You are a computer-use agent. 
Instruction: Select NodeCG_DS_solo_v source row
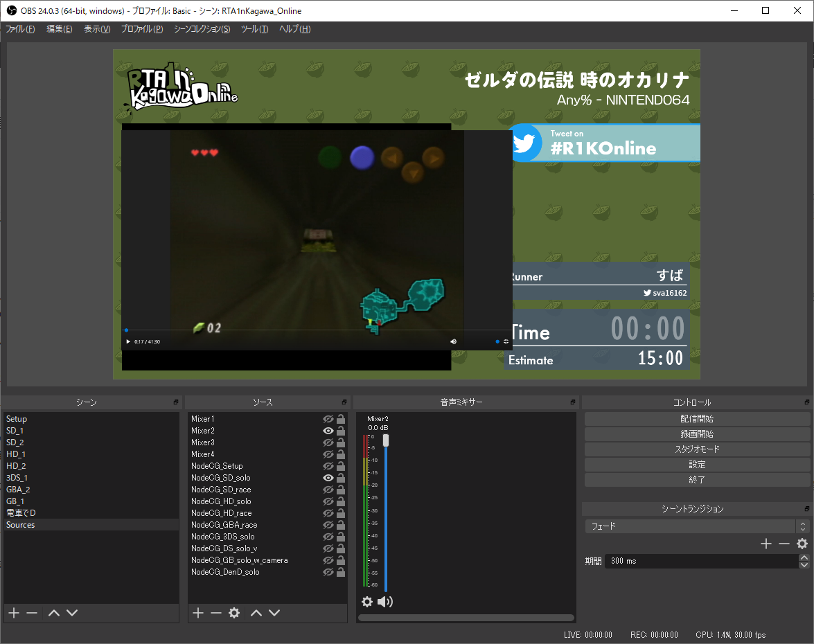click(267, 548)
